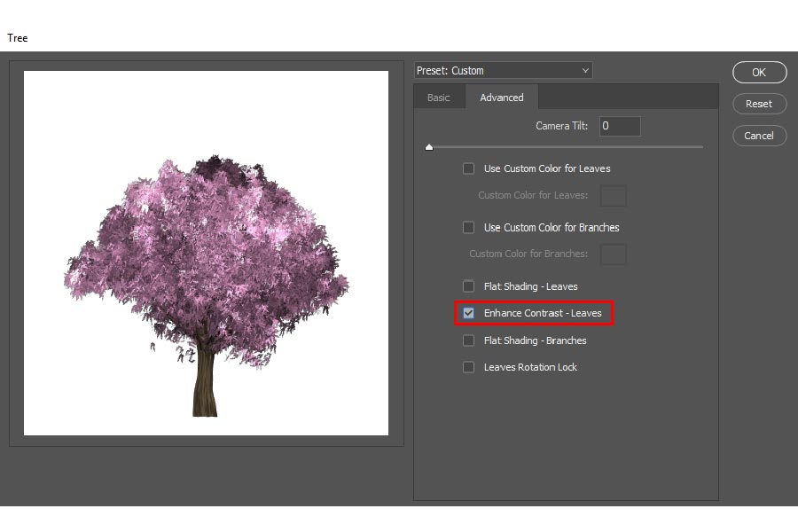Screen dimensions: 798x532
Task: Switch to the Basic tab
Action: click(x=439, y=98)
